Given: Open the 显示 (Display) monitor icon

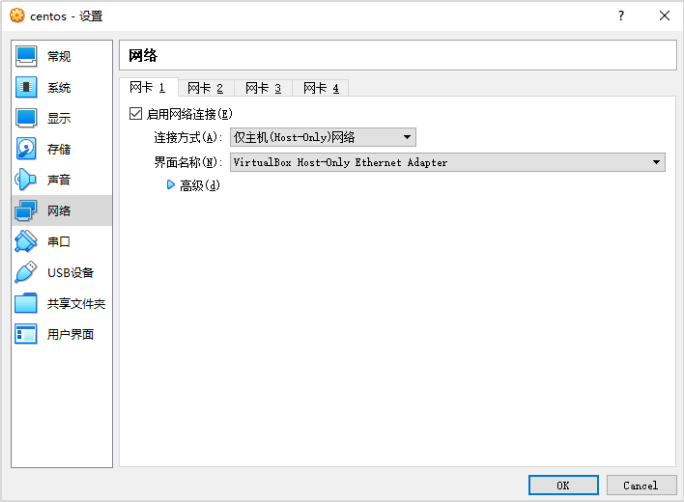Looking at the screenshot, I should point(26,118).
